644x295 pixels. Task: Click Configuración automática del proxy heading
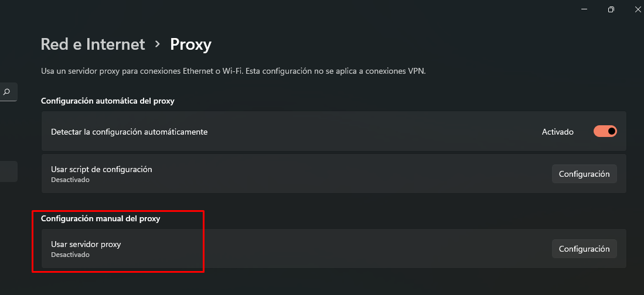tap(108, 101)
